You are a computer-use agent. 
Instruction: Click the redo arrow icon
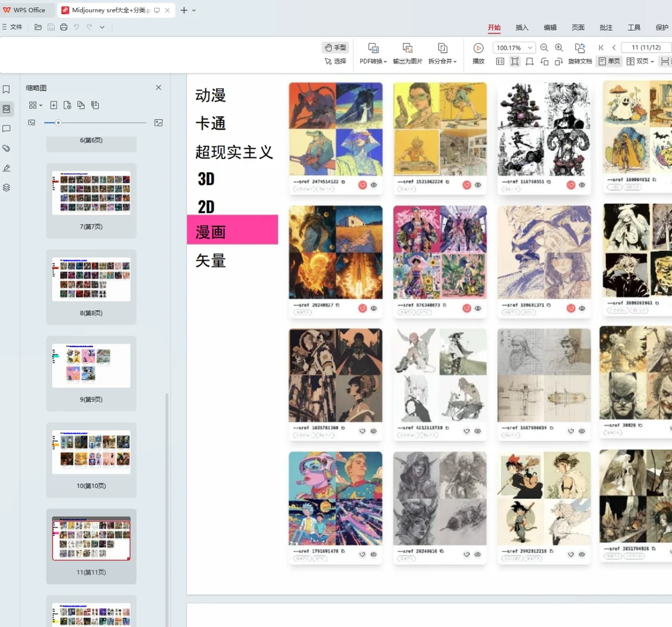coord(89,27)
